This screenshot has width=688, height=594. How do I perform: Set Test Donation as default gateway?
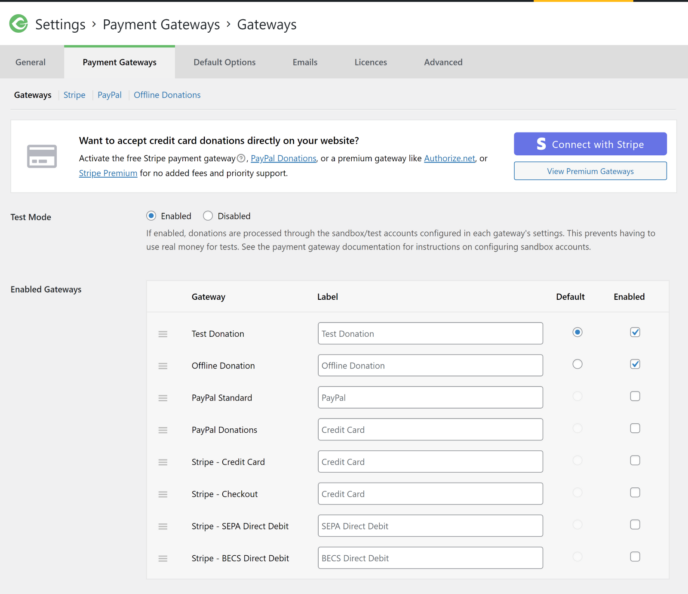577,332
